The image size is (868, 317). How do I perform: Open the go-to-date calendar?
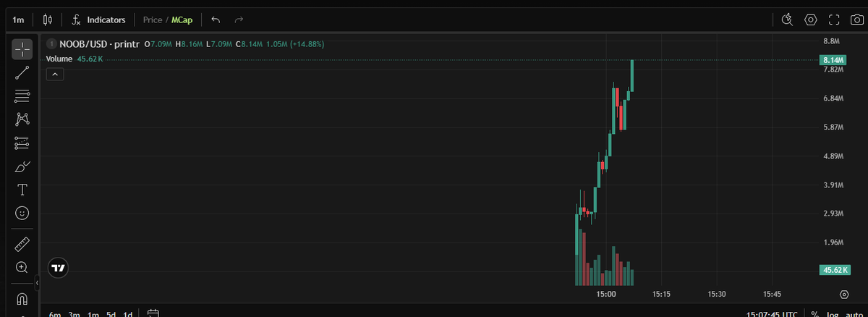coord(153,314)
